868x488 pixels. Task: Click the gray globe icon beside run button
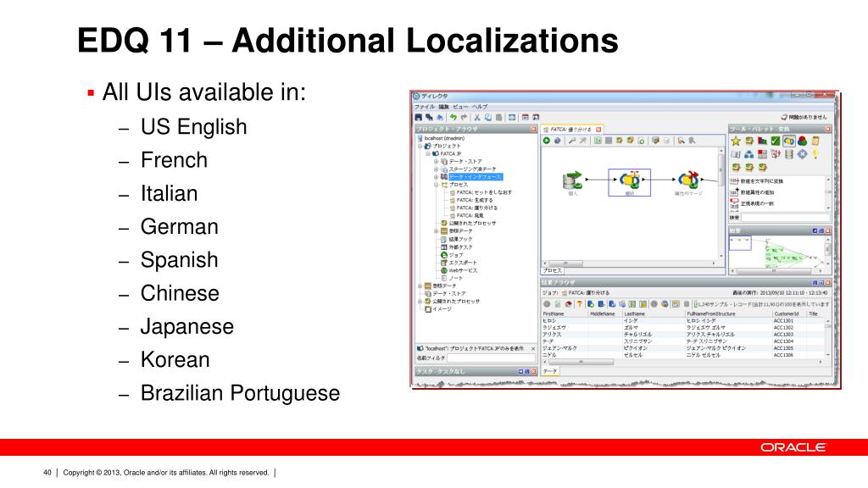tap(558, 141)
